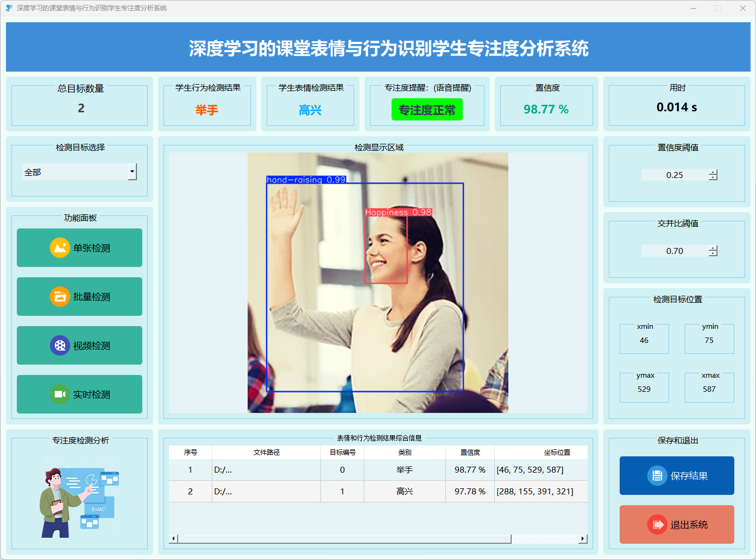The image size is (756, 560).
Task: Click the 0.25 confidence threshold input field
Action: click(675, 175)
